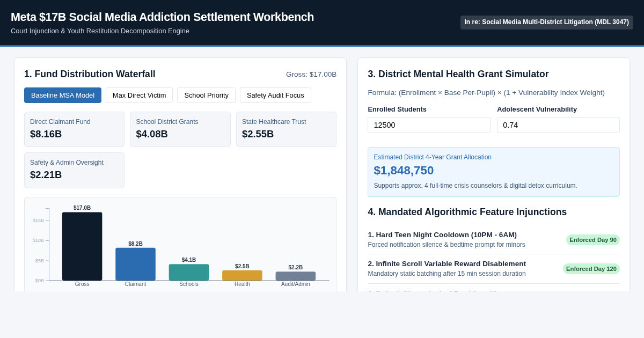Select the gold Health bar
The height and width of the screenshot is (338, 644).
[x=242, y=275]
